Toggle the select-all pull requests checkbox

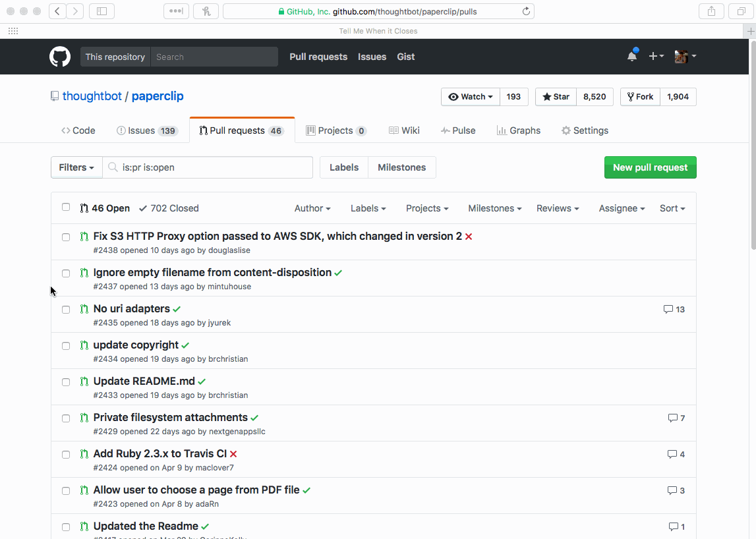[x=66, y=208]
